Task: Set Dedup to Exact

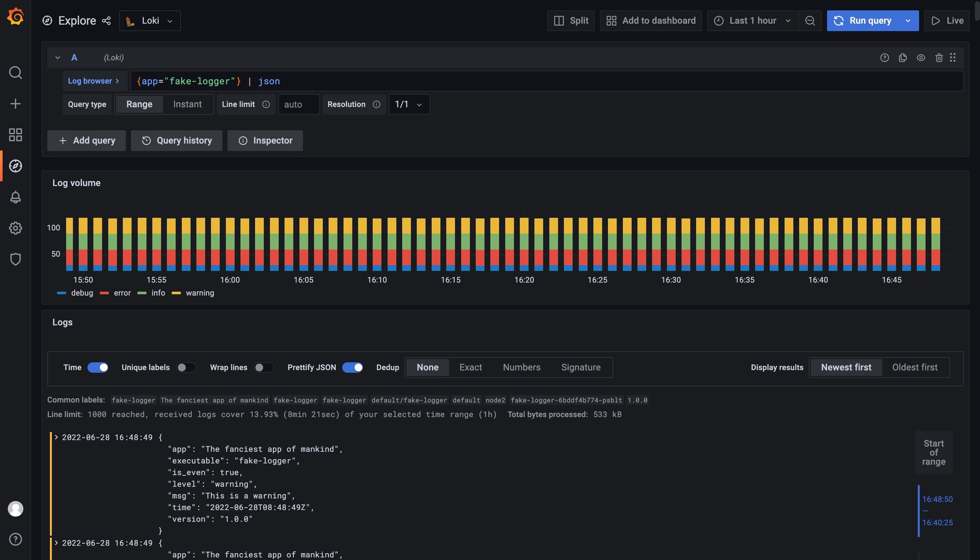Action: (x=470, y=367)
